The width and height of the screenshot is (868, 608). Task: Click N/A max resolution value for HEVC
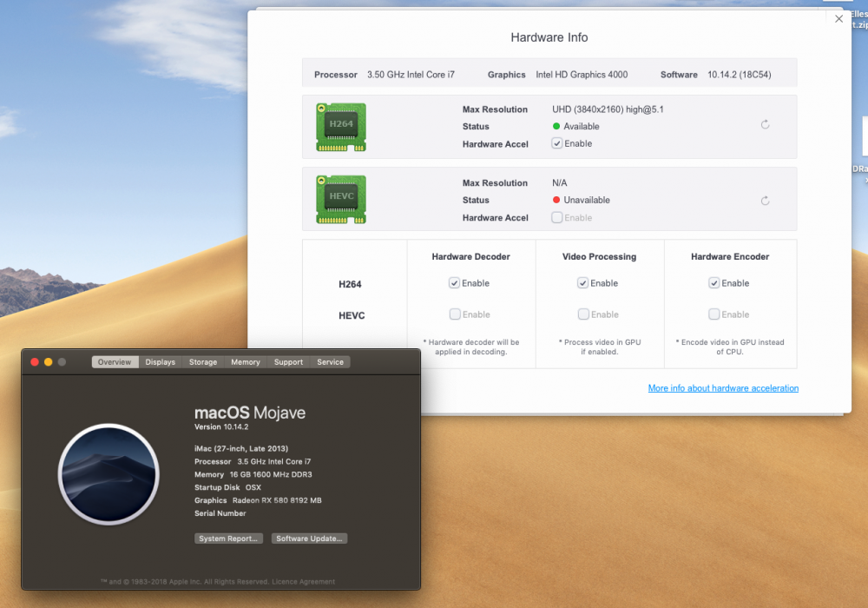coord(560,182)
